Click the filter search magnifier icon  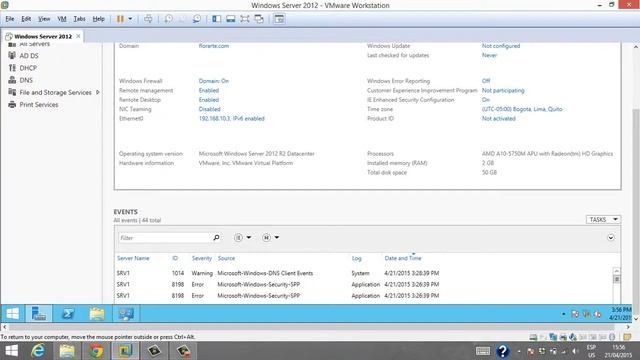[x=216, y=238]
